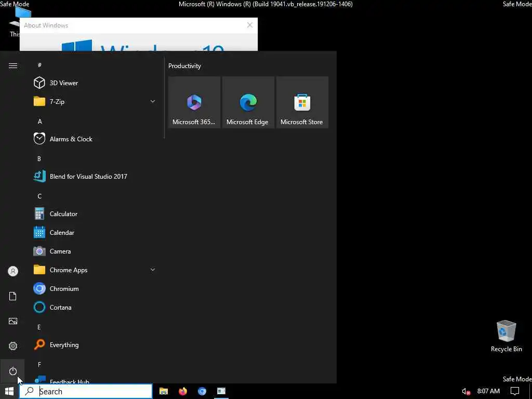Expand the 7-Zip folder chevron
The width and height of the screenshot is (532, 399).
pos(153,101)
